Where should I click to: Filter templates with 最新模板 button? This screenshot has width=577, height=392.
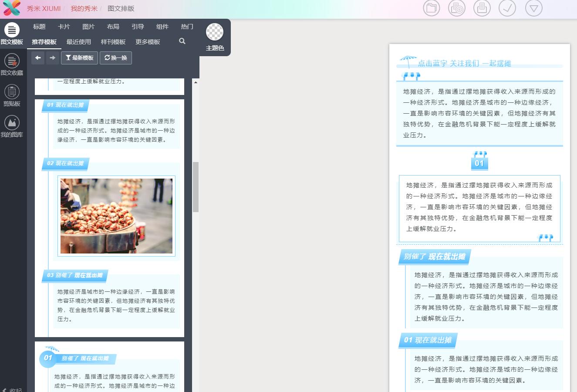[79, 57]
